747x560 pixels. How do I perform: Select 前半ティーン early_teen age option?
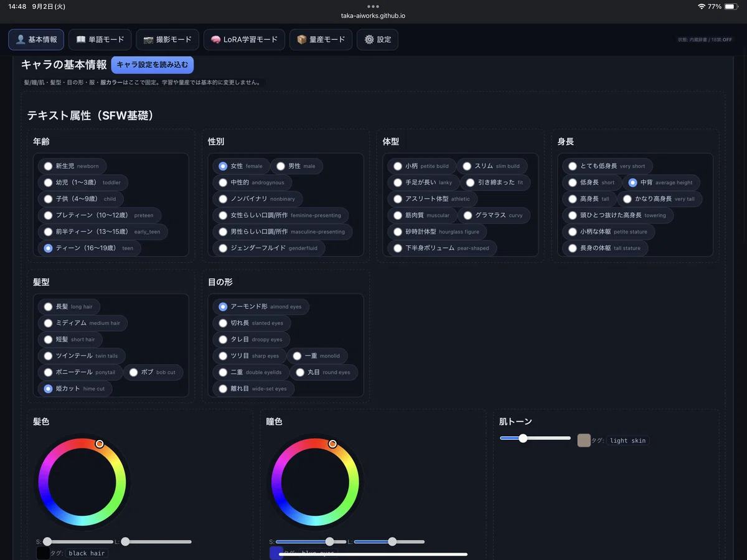[103, 231]
